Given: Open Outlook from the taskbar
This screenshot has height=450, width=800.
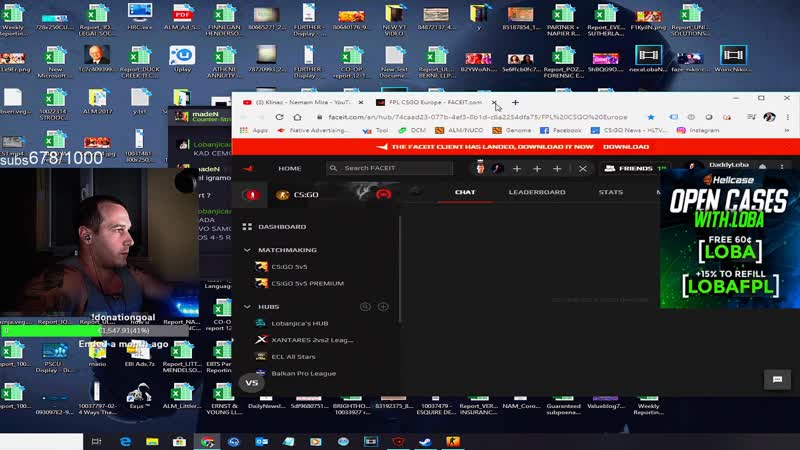Looking at the screenshot, I should 261,442.
